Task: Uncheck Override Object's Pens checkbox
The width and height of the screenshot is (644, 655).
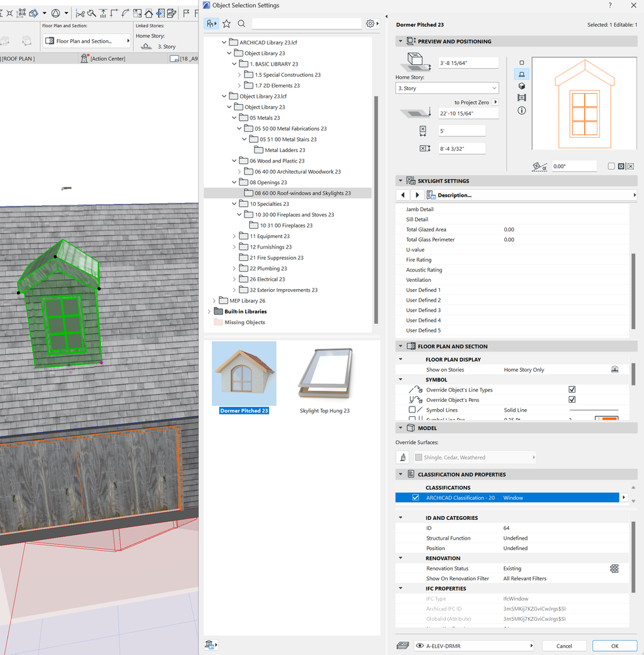Action: pos(572,399)
